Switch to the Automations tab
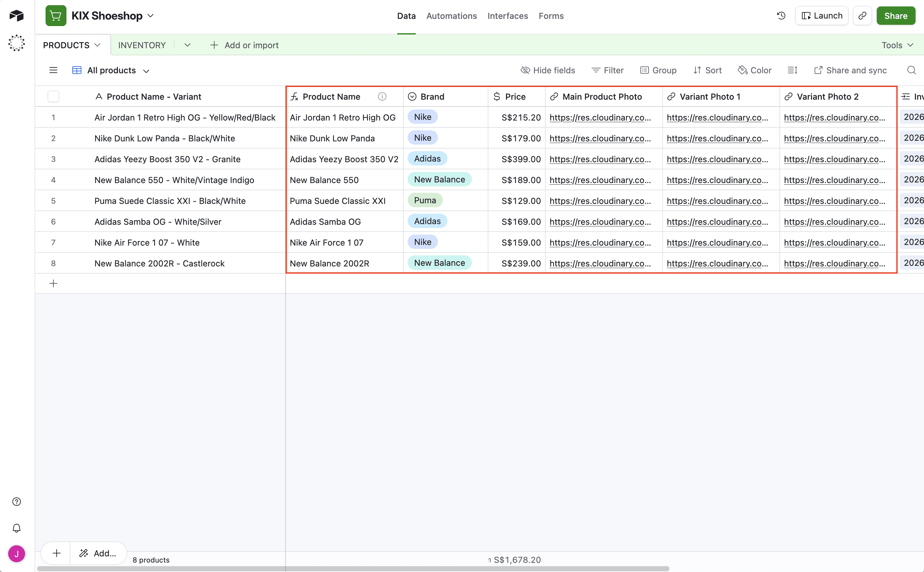 (451, 16)
